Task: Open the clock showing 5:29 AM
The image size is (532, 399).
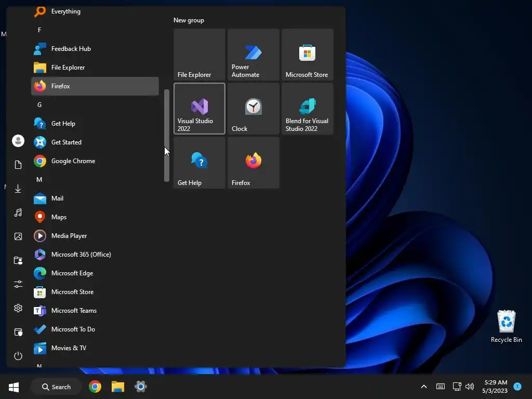Action: [x=495, y=387]
